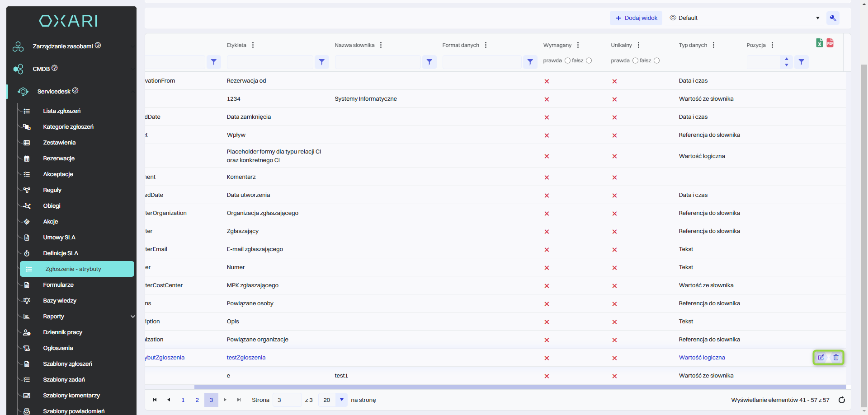
Task: Select 'prawda' radio for Wymagany filter
Action: tap(567, 61)
